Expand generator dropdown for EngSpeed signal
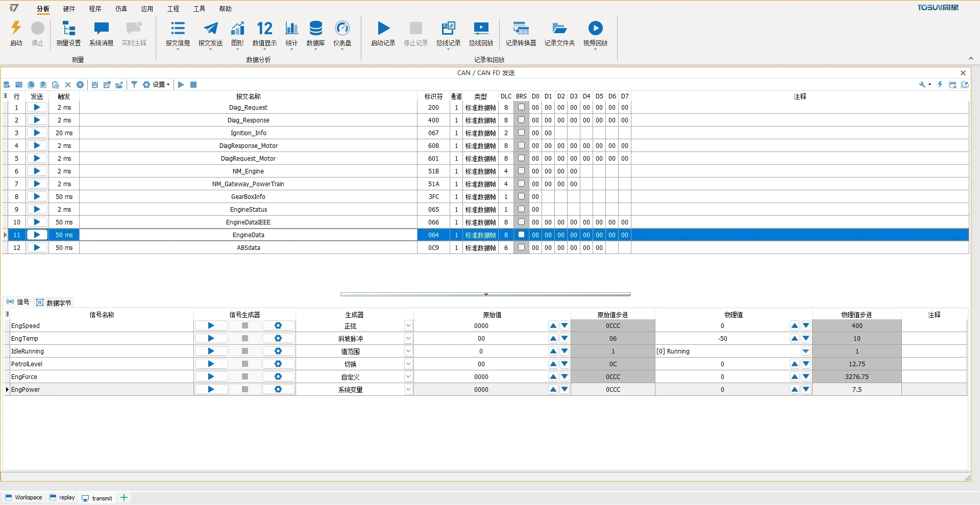The height and width of the screenshot is (505, 980). click(x=408, y=325)
